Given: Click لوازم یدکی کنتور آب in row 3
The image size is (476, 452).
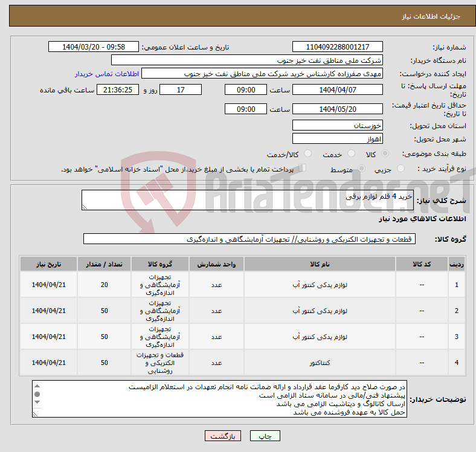Looking at the screenshot, I should [x=320, y=337].
